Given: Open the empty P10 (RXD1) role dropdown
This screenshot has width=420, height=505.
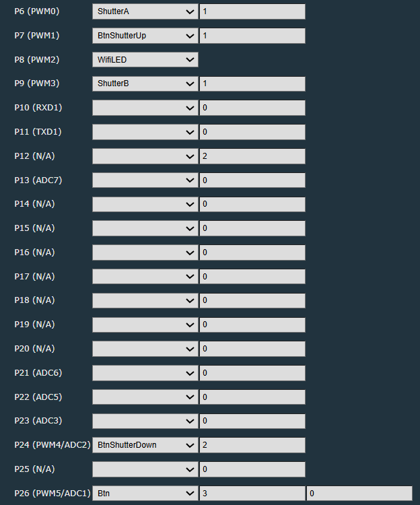Looking at the screenshot, I should [145, 108].
